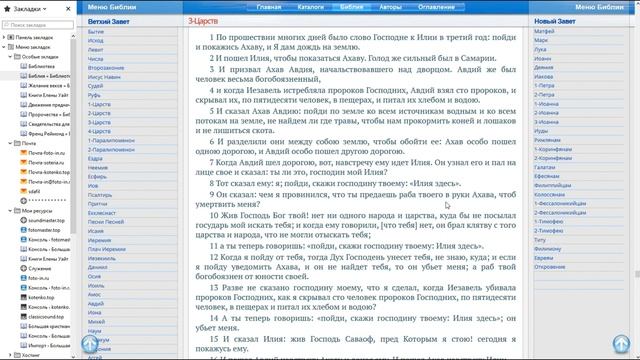Click the Почта-soteria.ru mail icon
640x360 pixels.
click(24, 162)
